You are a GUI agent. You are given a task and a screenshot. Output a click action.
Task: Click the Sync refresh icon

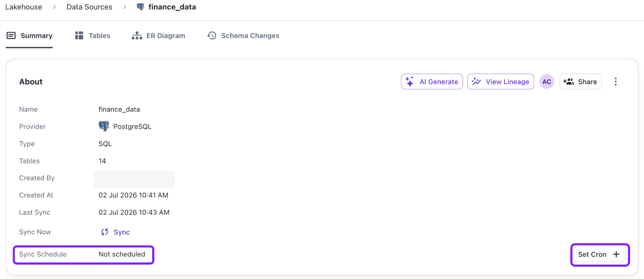point(105,232)
